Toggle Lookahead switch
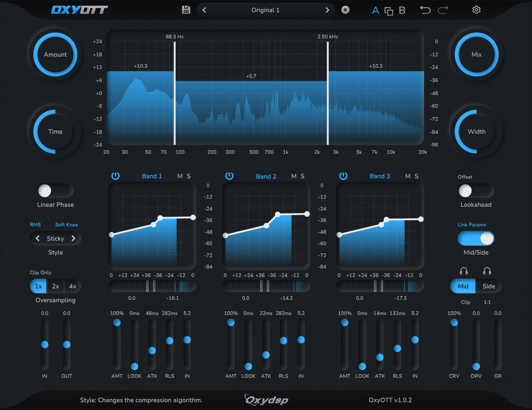The width and height of the screenshot is (532, 410). click(x=476, y=191)
